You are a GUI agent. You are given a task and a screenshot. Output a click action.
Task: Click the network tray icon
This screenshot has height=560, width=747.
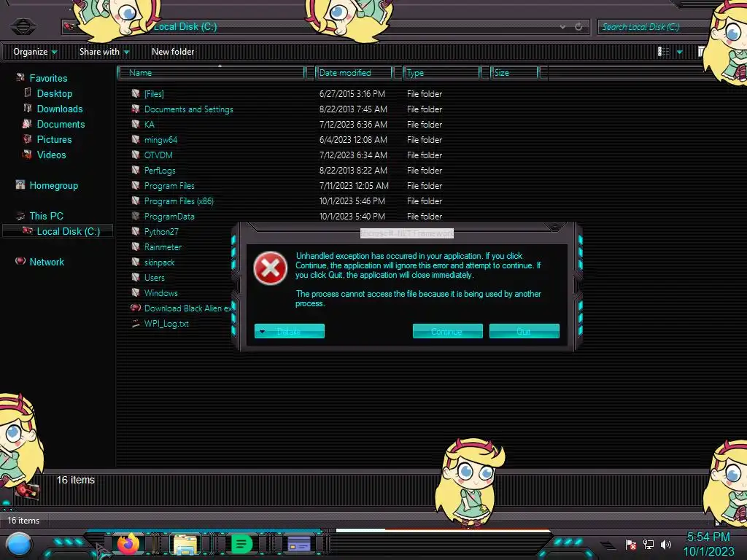click(x=649, y=544)
